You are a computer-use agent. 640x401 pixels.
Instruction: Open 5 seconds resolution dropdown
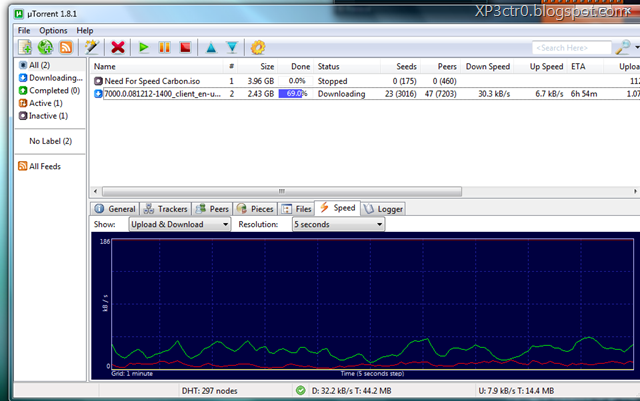coord(338,224)
